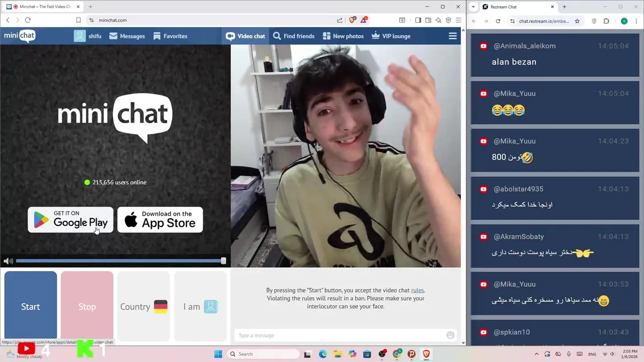Click the webcam video preview
Viewport: 644px width, 362px height.
coord(346,156)
